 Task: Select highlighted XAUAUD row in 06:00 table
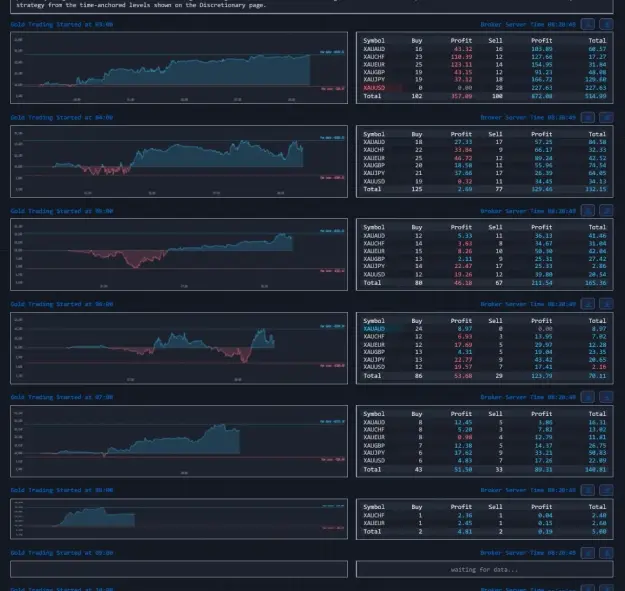[485, 329]
